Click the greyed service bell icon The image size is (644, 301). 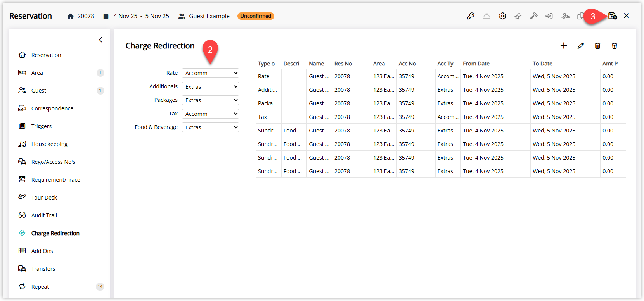pos(486,16)
